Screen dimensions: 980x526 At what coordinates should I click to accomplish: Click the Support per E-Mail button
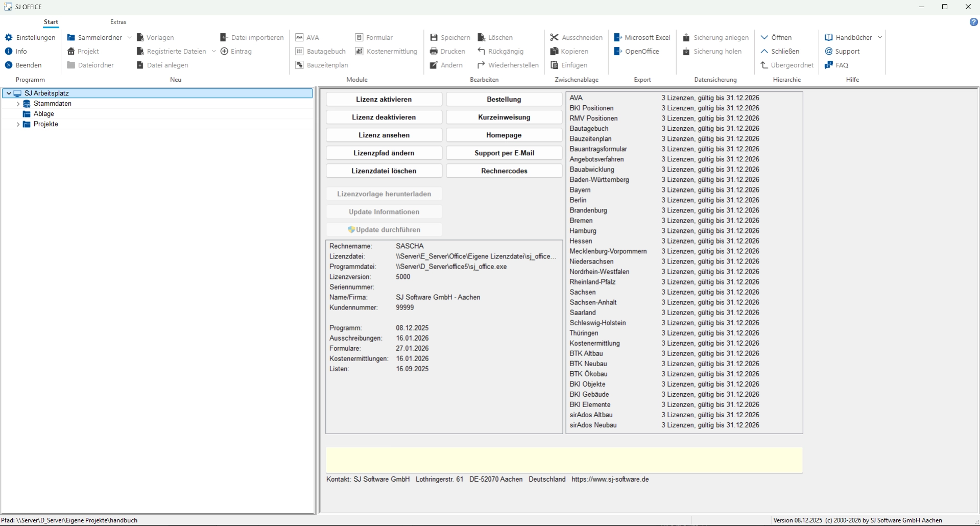point(504,153)
